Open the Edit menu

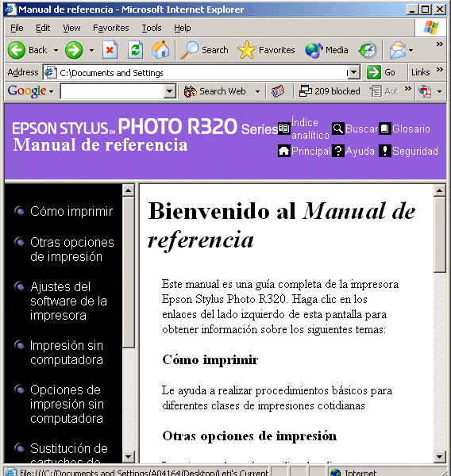tap(43, 28)
